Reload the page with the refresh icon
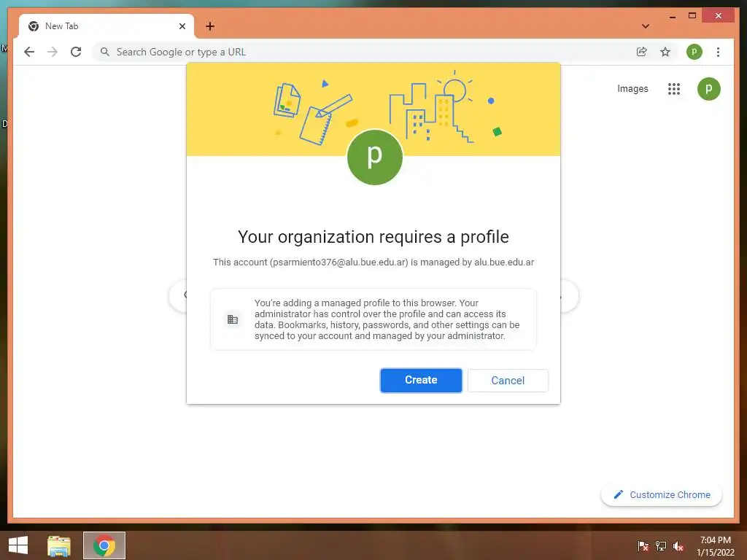The image size is (747, 560). click(x=76, y=52)
